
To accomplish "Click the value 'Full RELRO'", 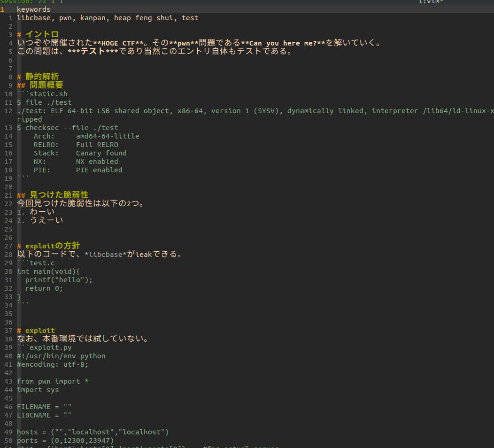I will coord(97,145).
